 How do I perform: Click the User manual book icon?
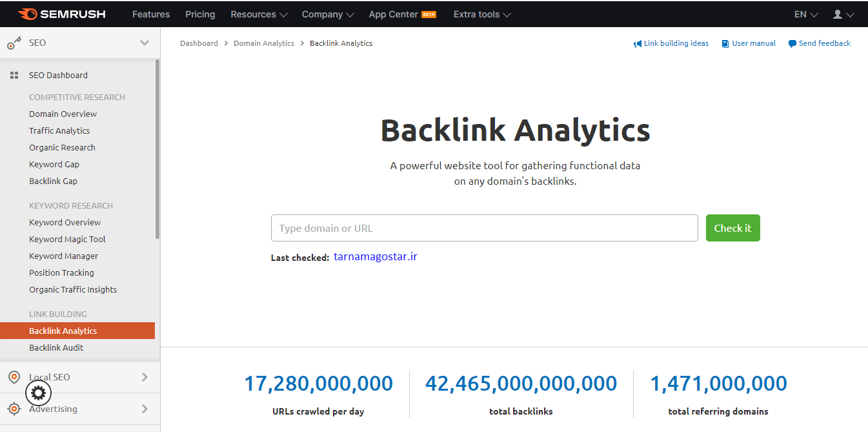(725, 44)
